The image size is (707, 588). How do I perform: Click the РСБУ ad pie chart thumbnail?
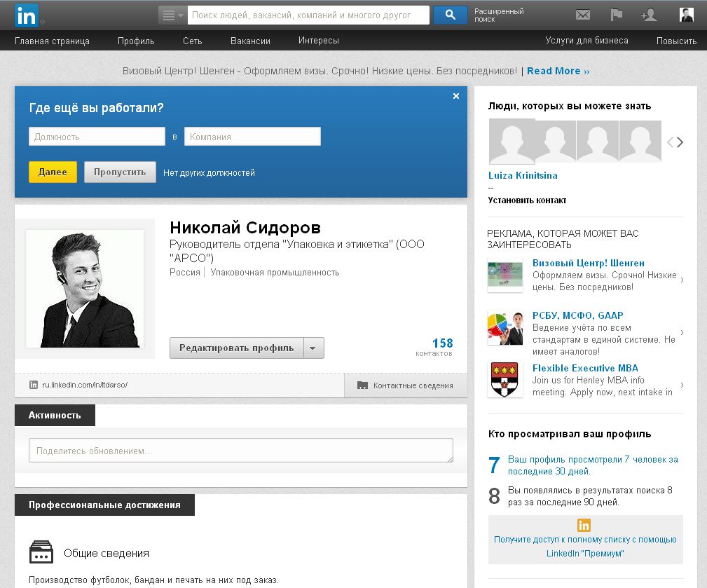coord(505,329)
